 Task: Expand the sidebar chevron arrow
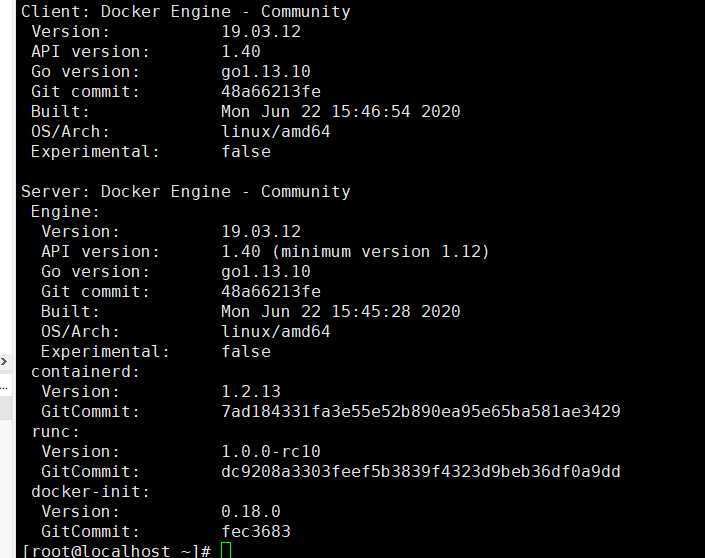(4, 361)
